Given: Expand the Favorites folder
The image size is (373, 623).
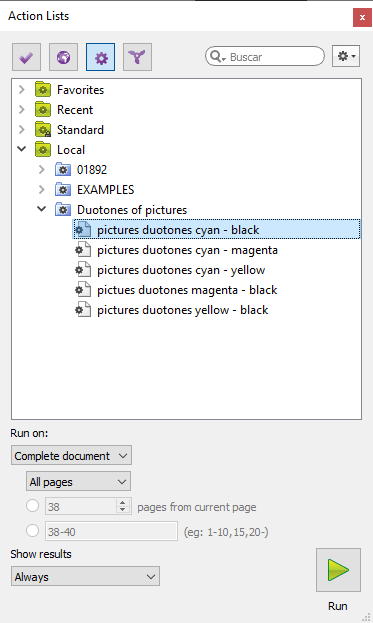Looking at the screenshot, I should coord(22,89).
